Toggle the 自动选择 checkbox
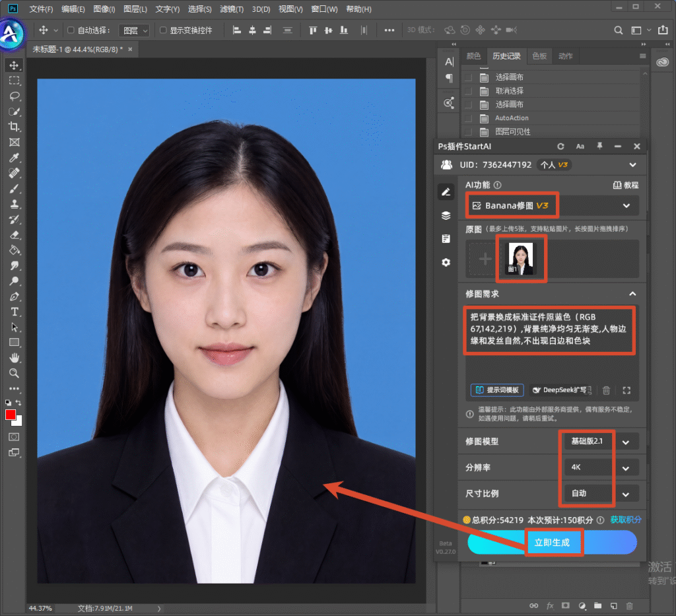676x616 pixels. [71, 30]
